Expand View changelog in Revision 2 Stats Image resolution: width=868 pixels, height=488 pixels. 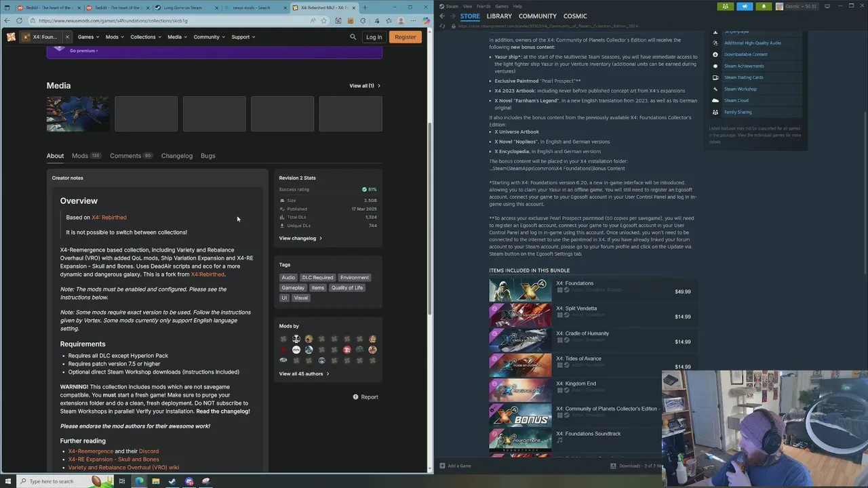pyautogui.click(x=300, y=238)
